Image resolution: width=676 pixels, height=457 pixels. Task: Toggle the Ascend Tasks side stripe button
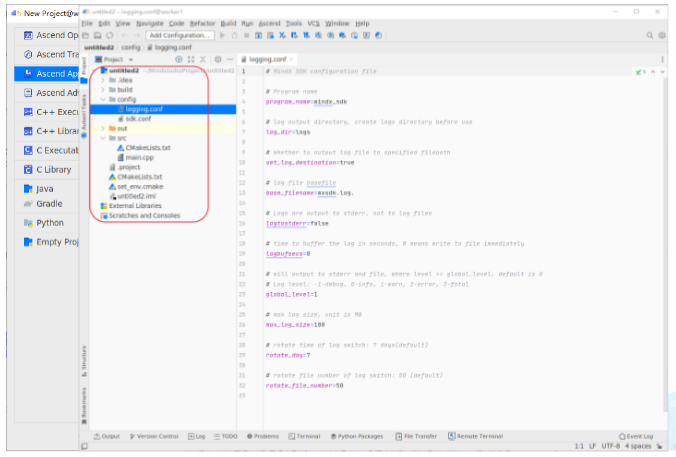(x=84, y=116)
